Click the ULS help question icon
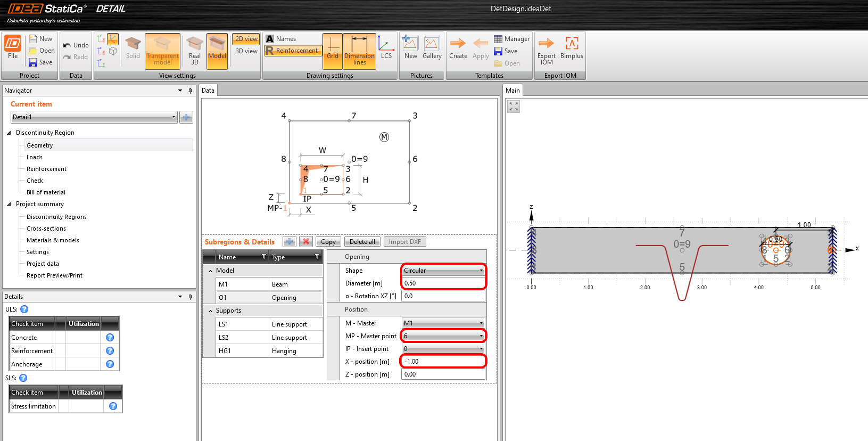 click(x=24, y=309)
